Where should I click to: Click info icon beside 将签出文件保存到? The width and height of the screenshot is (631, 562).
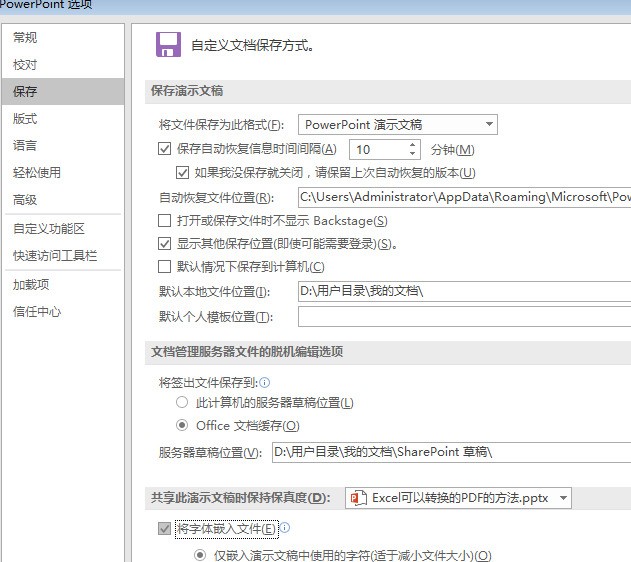coord(264,382)
